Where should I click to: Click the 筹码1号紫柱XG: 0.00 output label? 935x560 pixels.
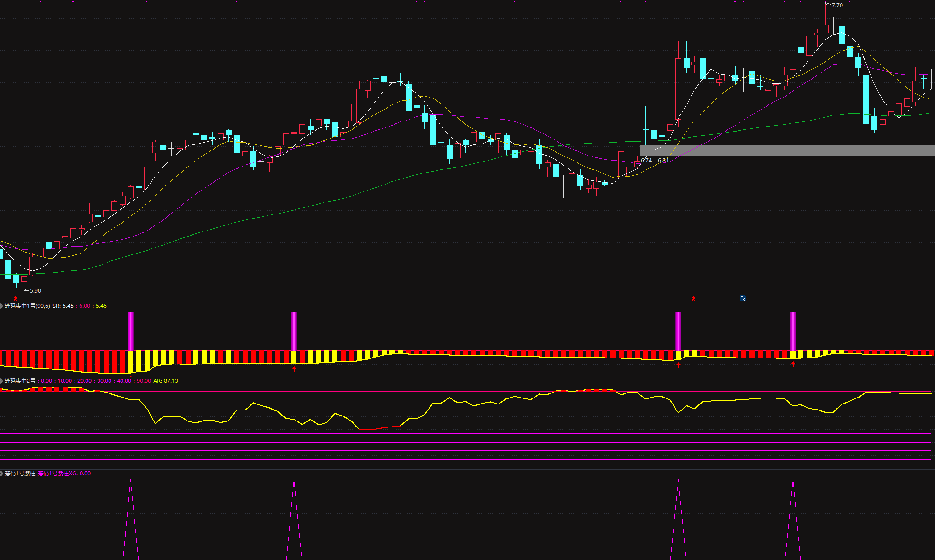point(64,473)
